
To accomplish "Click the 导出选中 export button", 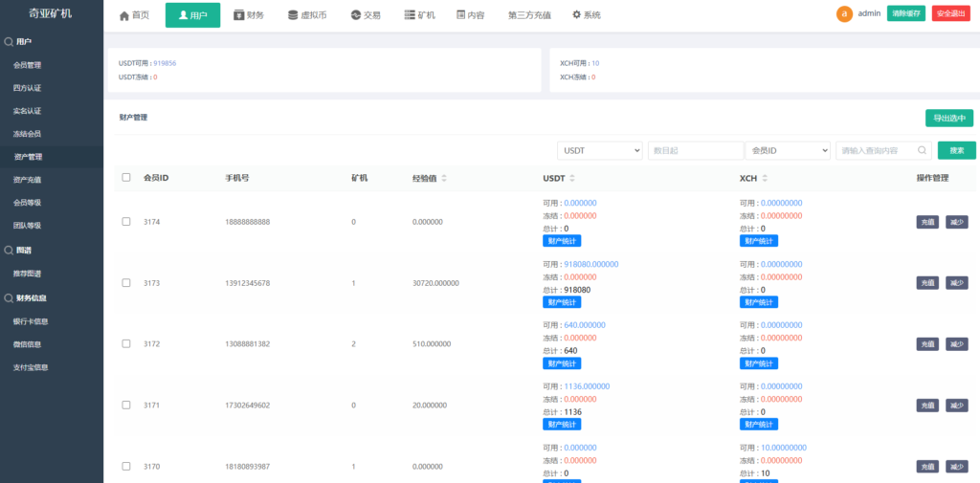I will [949, 118].
